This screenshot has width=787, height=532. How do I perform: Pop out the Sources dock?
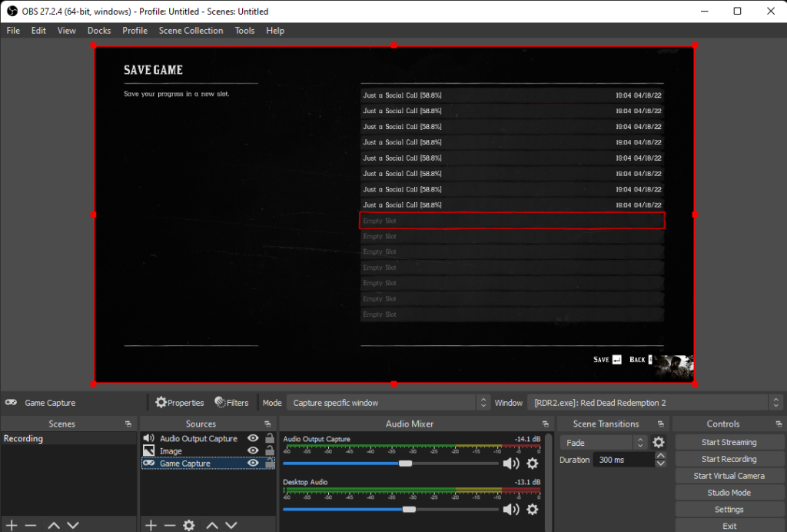pos(267,424)
